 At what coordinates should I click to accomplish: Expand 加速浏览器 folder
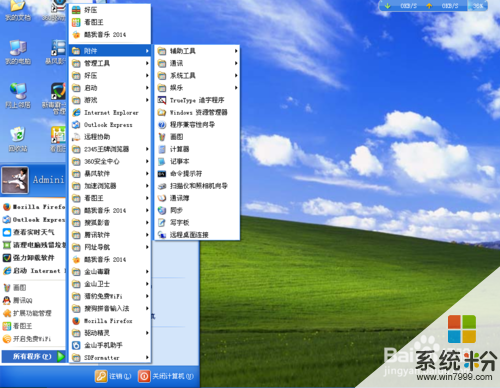pyautogui.click(x=110, y=186)
